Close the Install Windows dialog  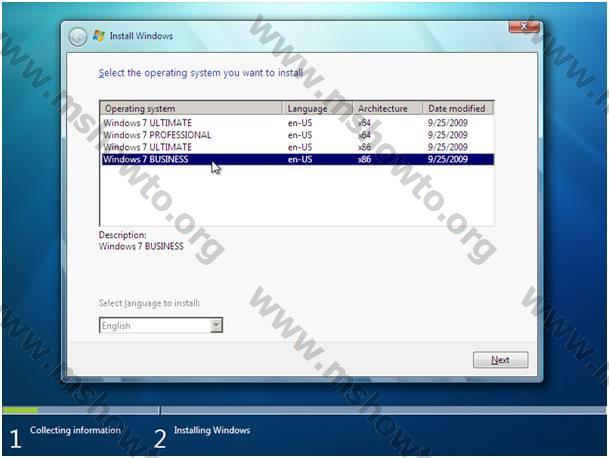tap(524, 26)
